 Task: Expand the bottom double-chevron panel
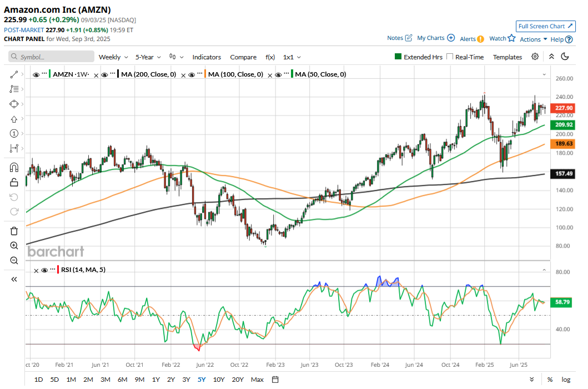tap(532, 380)
